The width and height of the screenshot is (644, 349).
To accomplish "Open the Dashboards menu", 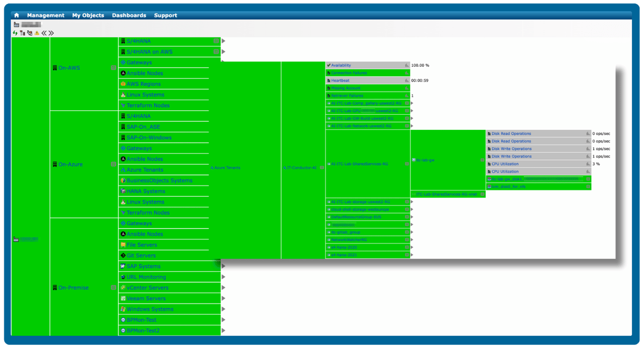I will 129,15.
